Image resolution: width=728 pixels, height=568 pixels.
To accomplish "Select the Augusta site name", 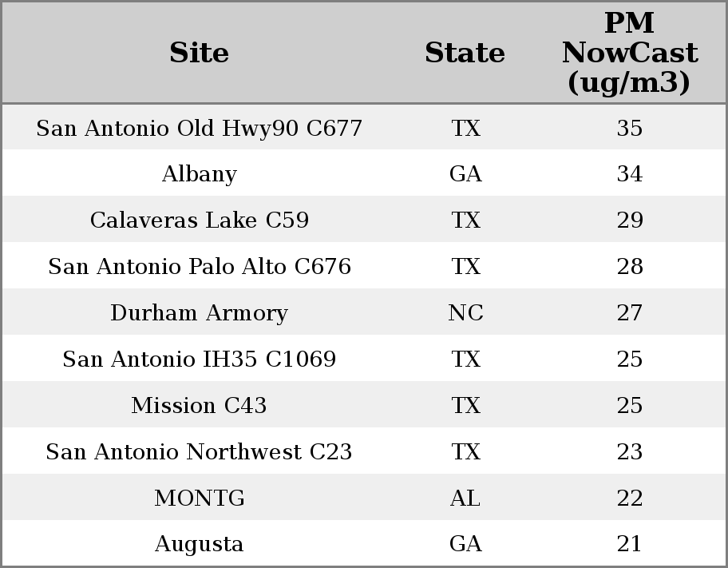I will tap(199, 544).
